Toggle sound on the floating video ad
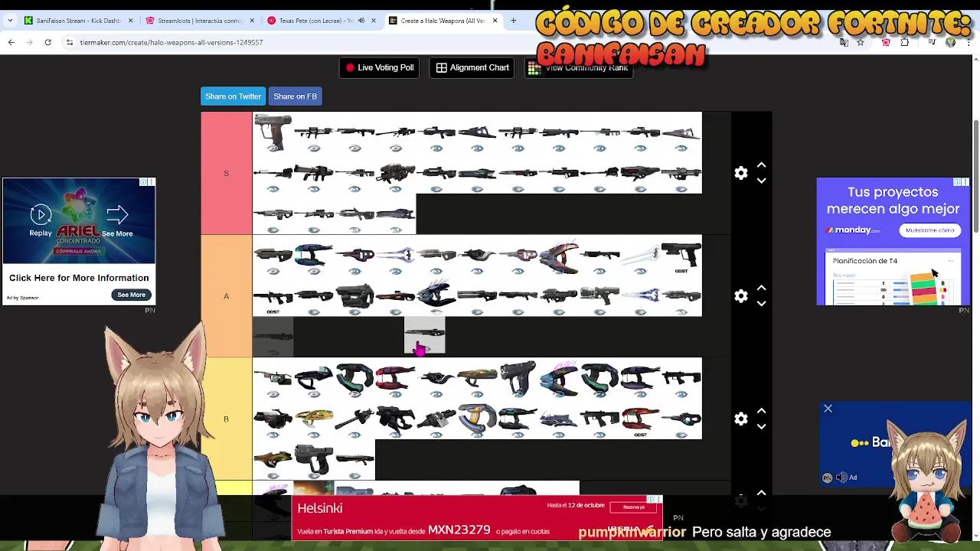This screenshot has width=980, height=551. click(841, 478)
